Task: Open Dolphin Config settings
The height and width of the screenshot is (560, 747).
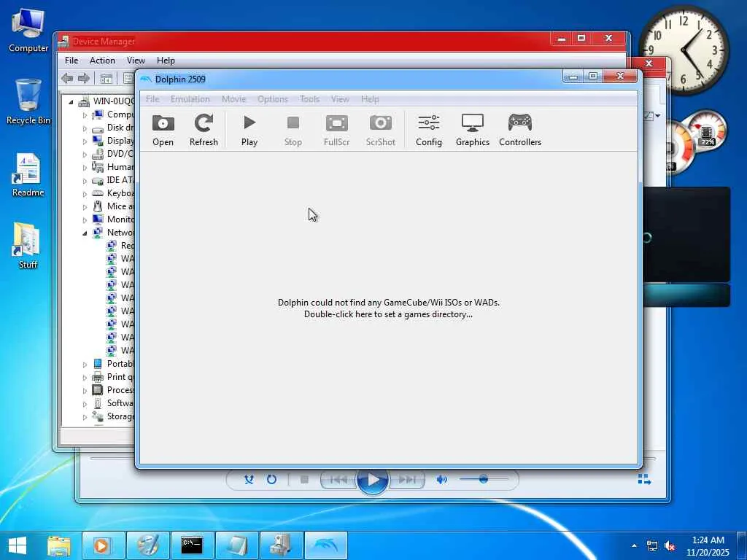Action: [429, 130]
